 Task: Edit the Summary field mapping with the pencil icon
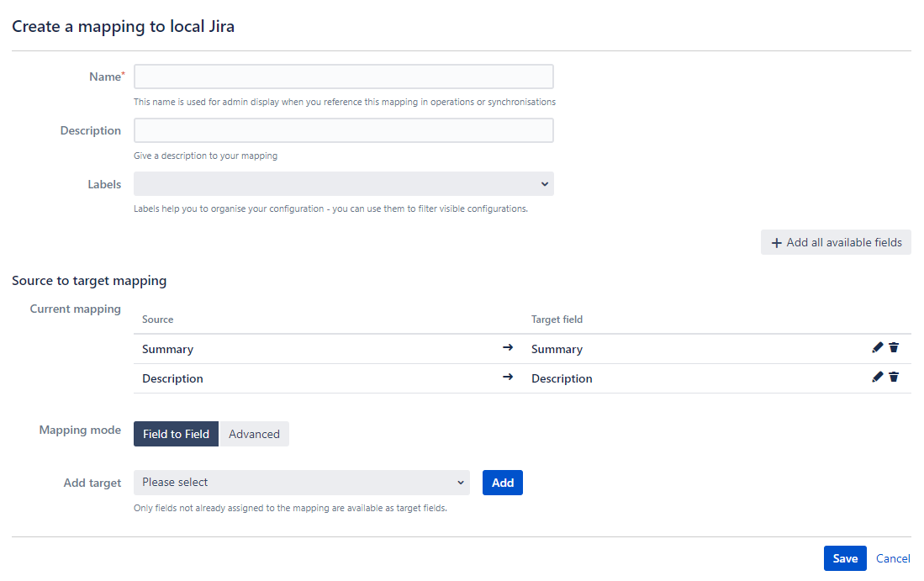877,347
